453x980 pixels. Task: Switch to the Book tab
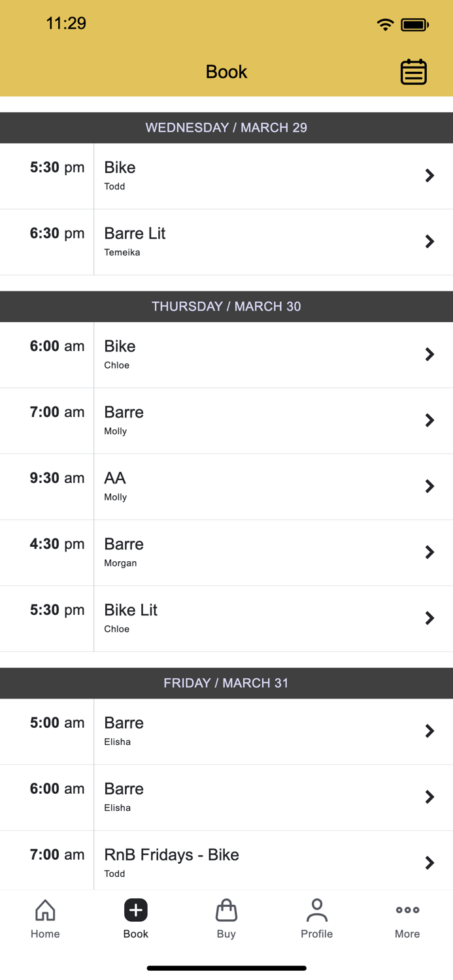(x=135, y=918)
